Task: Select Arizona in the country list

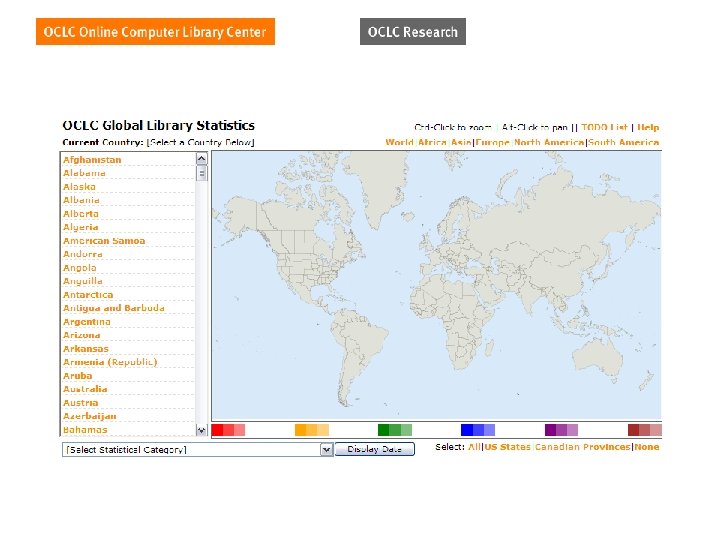Action: 81,335
